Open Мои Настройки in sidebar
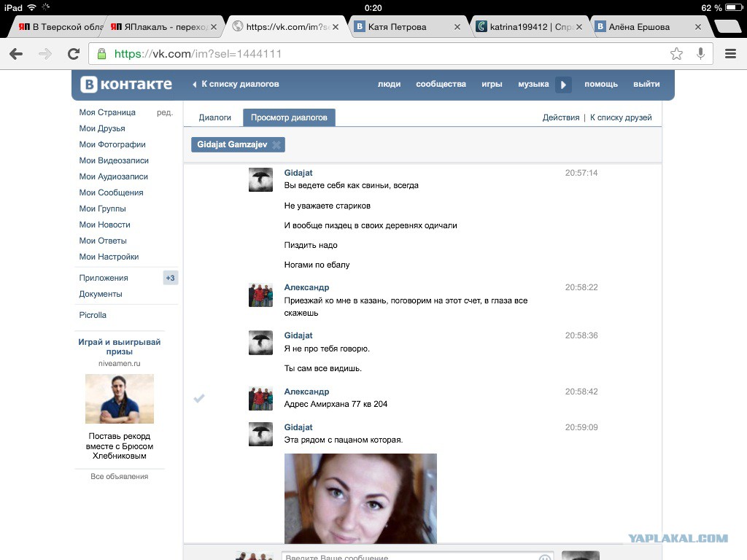The width and height of the screenshot is (747, 560). point(109,257)
